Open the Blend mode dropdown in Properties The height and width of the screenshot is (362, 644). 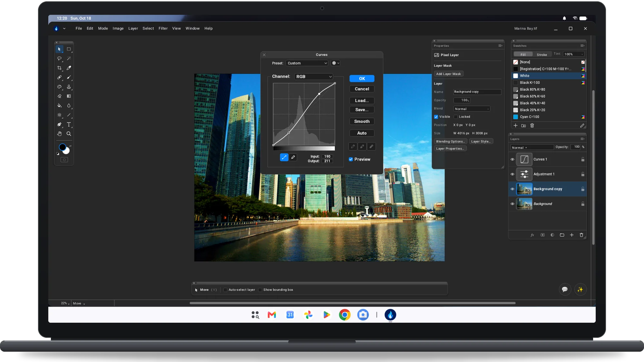point(472,109)
